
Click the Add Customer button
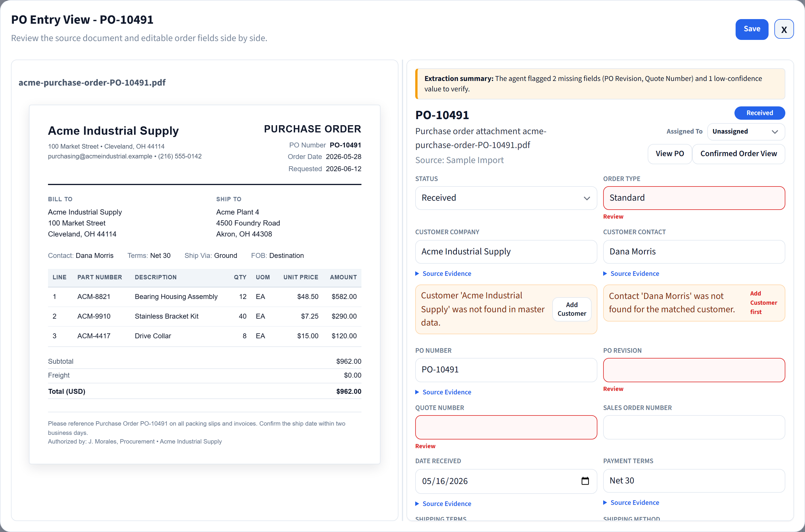(572, 309)
